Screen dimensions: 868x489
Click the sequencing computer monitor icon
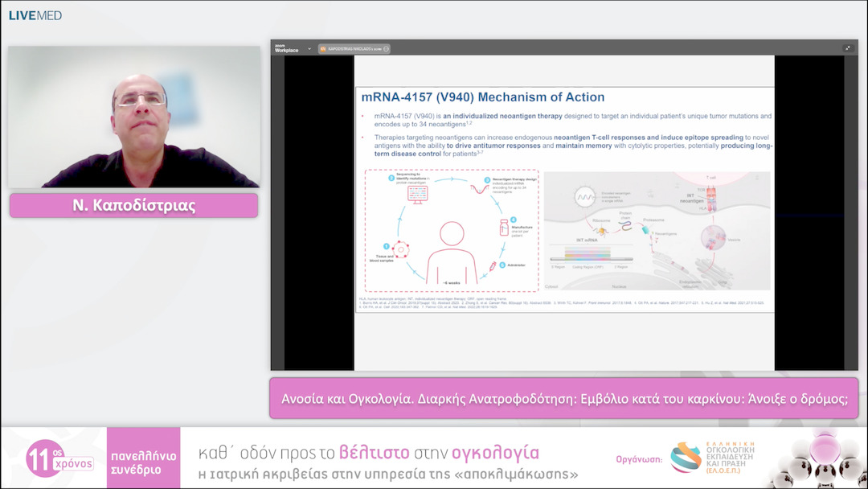click(418, 193)
